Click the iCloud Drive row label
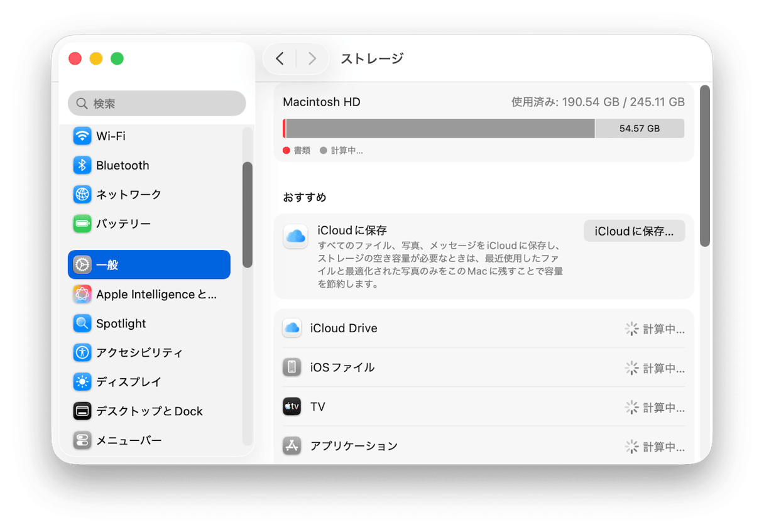The height and width of the screenshot is (532, 764). pos(344,328)
